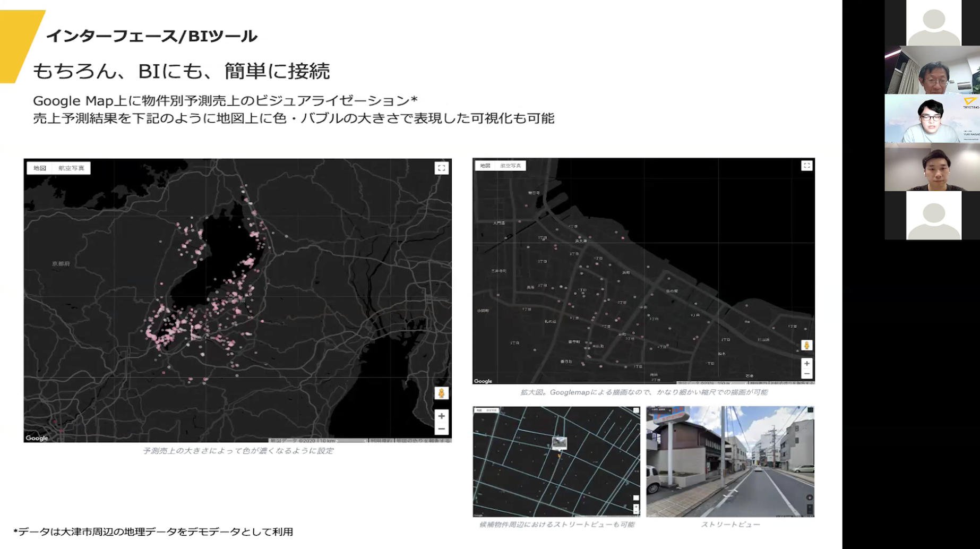This screenshot has height=549, width=980.
Task: Select the bottom avatar placeholder participant tile
Action: pos(933,216)
